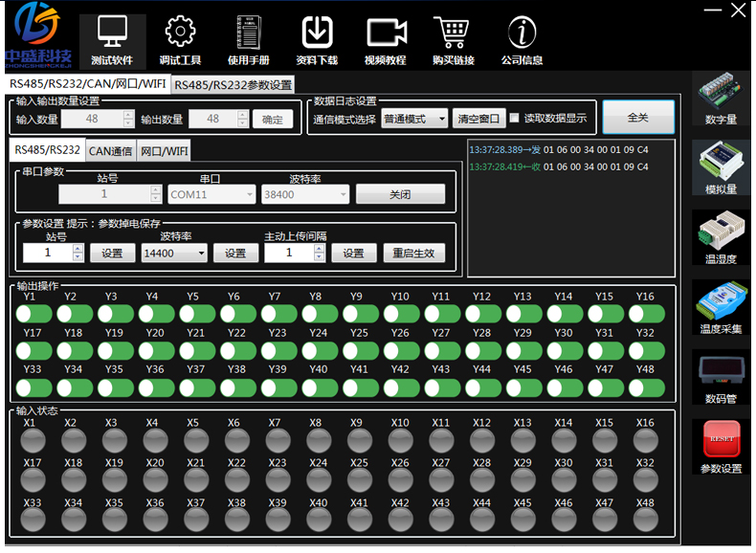Open the 使用手册 manual icon

[x=248, y=33]
